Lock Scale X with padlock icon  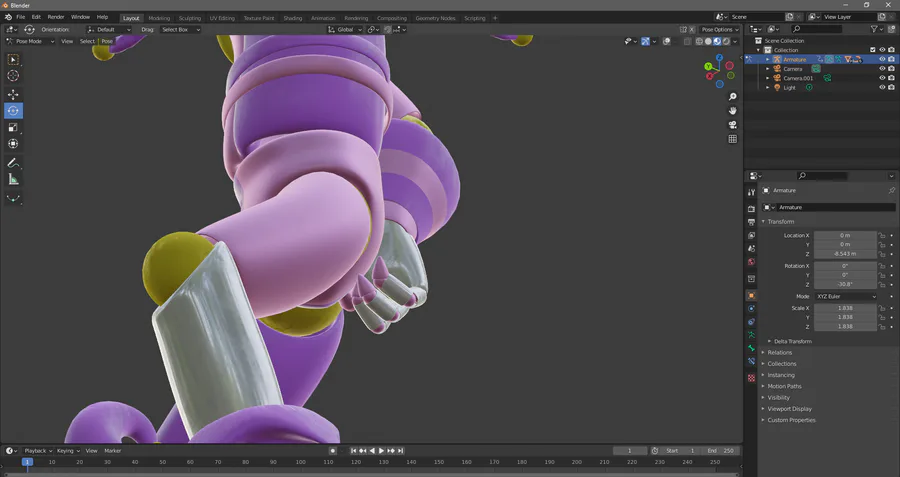(882, 308)
